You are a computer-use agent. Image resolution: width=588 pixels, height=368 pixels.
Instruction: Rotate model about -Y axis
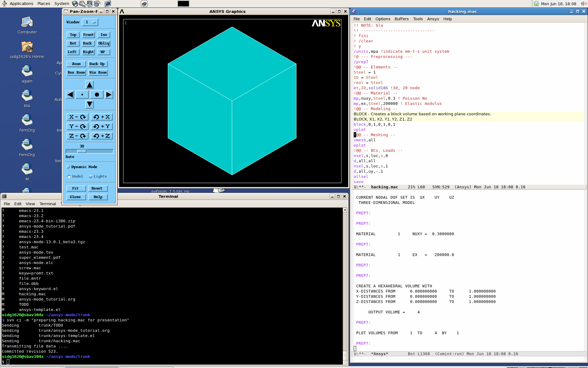coord(77,127)
